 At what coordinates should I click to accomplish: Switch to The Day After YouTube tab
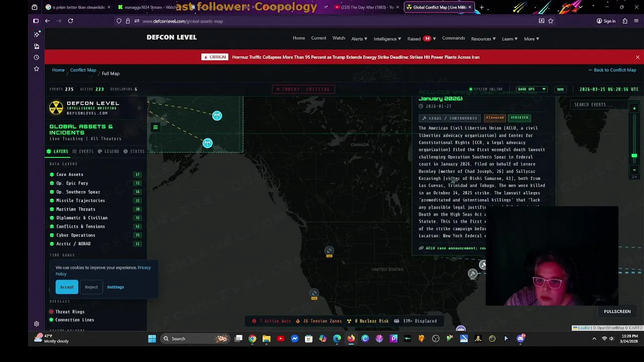pos(367,7)
